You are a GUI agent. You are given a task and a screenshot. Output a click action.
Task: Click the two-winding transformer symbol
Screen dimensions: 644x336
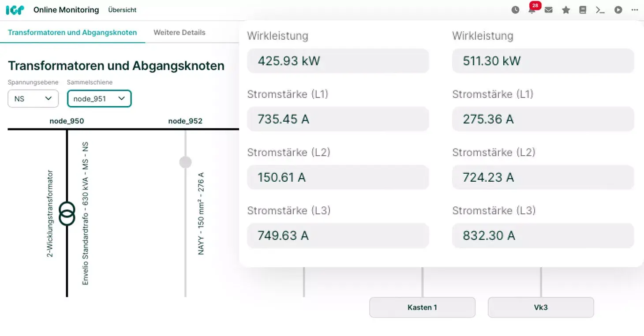tap(67, 214)
